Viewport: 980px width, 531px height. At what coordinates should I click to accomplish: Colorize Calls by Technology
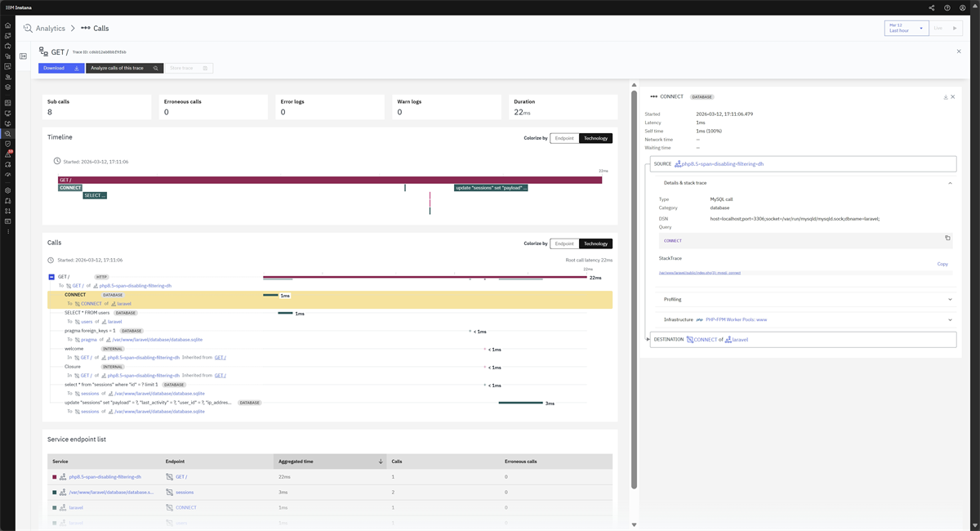click(x=595, y=243)
